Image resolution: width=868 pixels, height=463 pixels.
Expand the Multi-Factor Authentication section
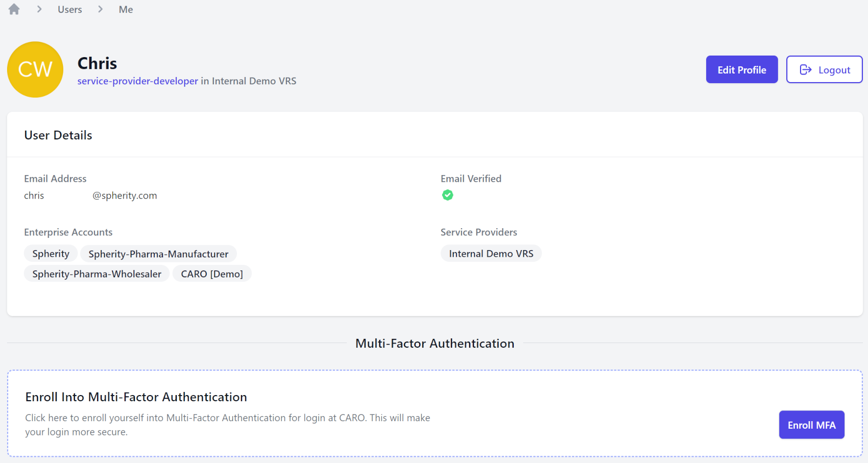point(435,343)
